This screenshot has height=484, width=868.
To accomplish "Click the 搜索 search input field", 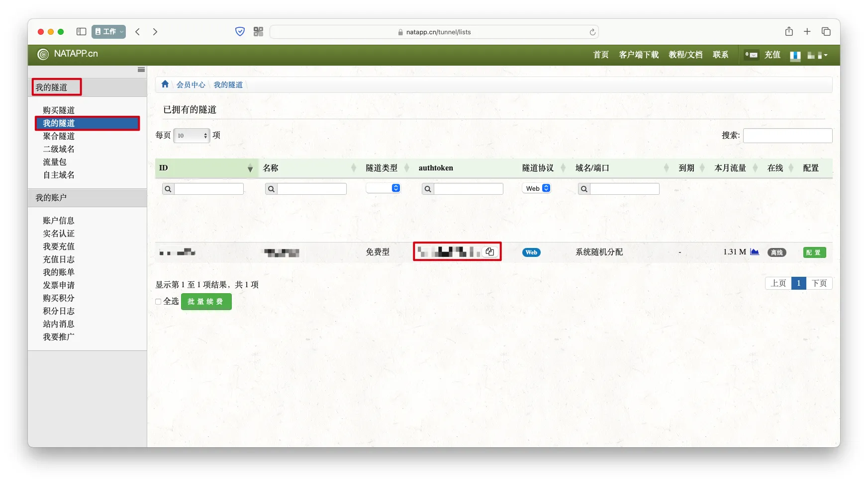I will [787, 136].
